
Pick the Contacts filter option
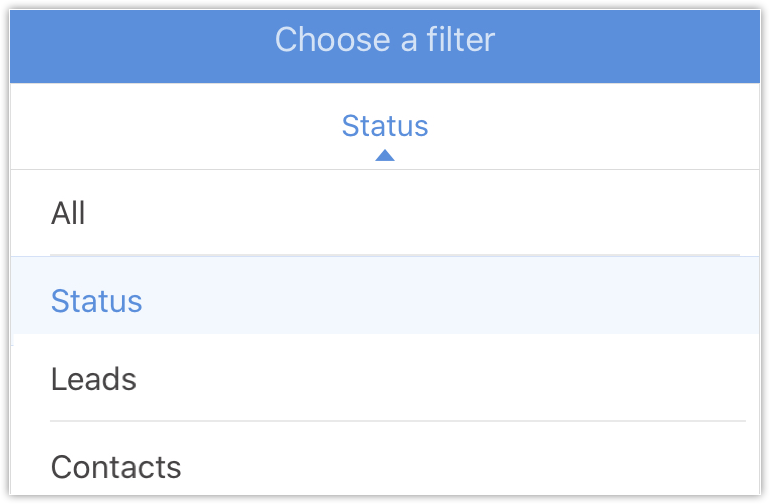pyautogui.click(x=116, y=466)
